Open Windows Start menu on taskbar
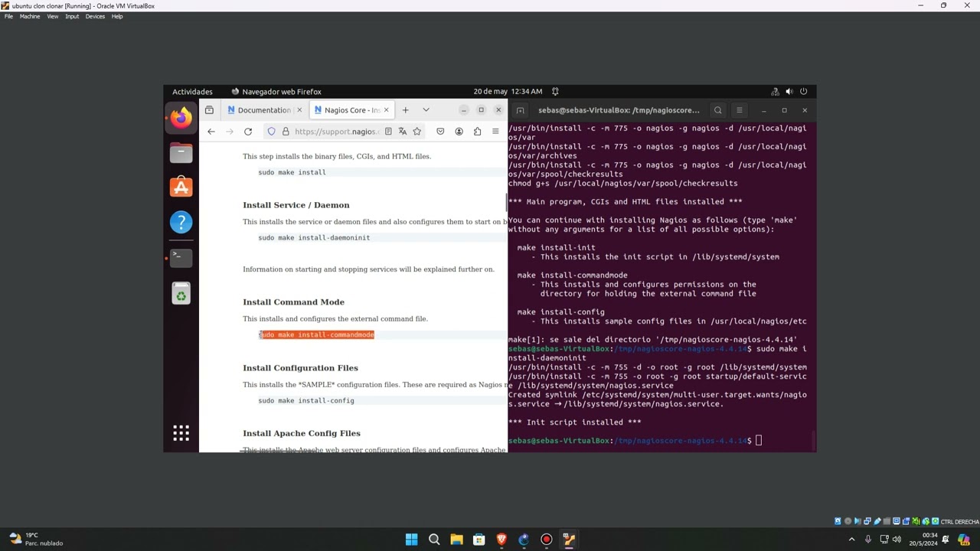This screenshot has height=551, width=980. [x=411, y=540]
